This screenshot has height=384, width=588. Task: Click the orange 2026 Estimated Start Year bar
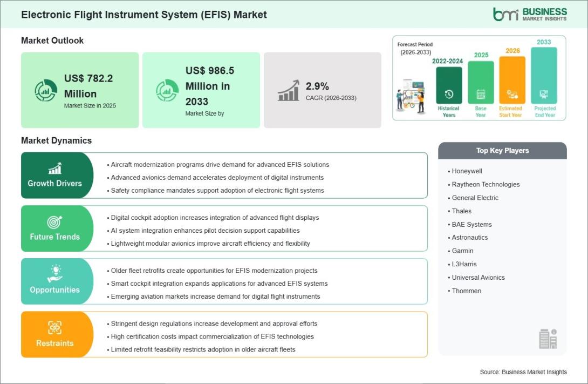tap(512, 80)
